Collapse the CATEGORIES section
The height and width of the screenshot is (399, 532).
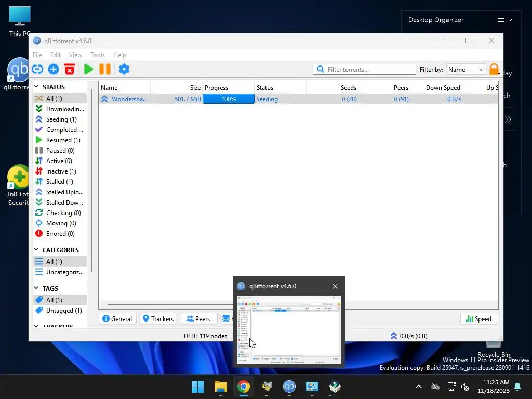(x=36, y=250)
